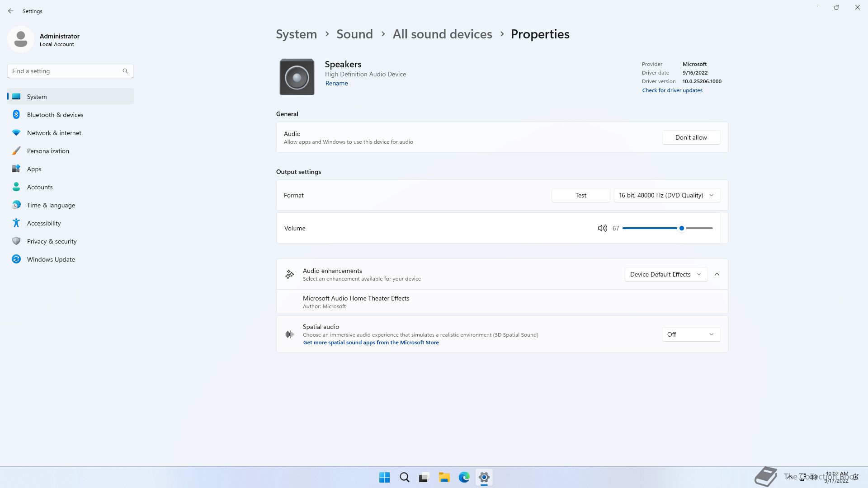The width and height of the screenshot is (868, 488).
Task: Click the volume slider thumb
Action: (681, 229)
